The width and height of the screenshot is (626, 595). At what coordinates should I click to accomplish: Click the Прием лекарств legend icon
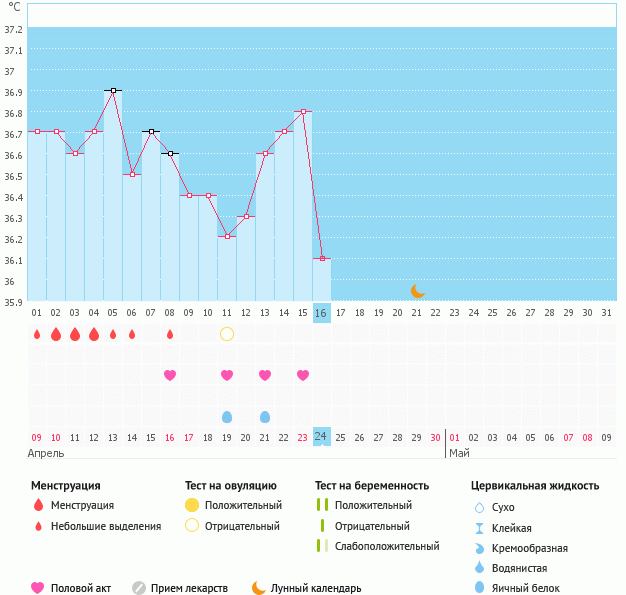click(x=139, y=588)
